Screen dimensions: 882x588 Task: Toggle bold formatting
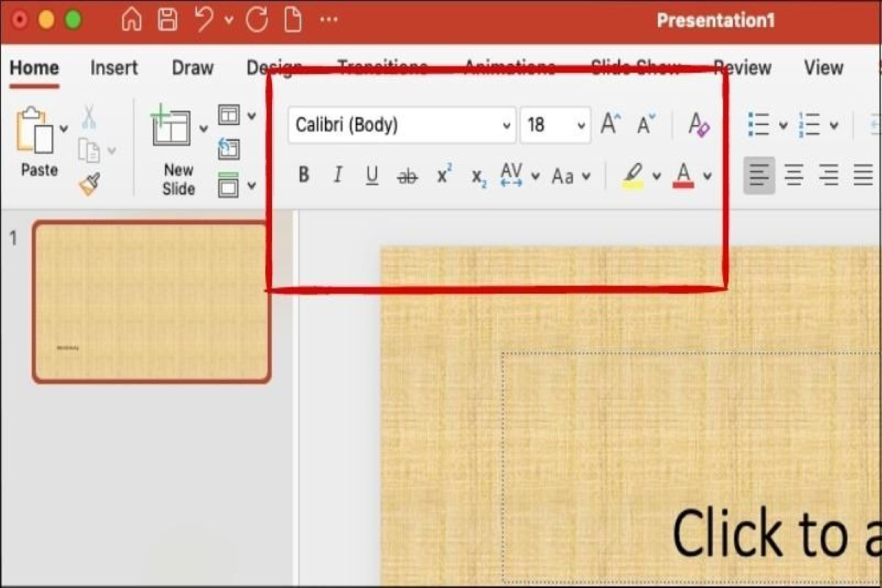point(304,175)
